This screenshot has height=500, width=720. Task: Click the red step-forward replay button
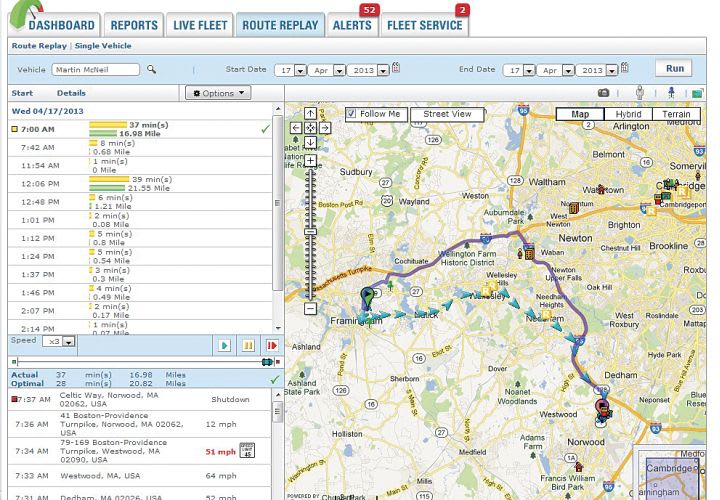(272, 345)
